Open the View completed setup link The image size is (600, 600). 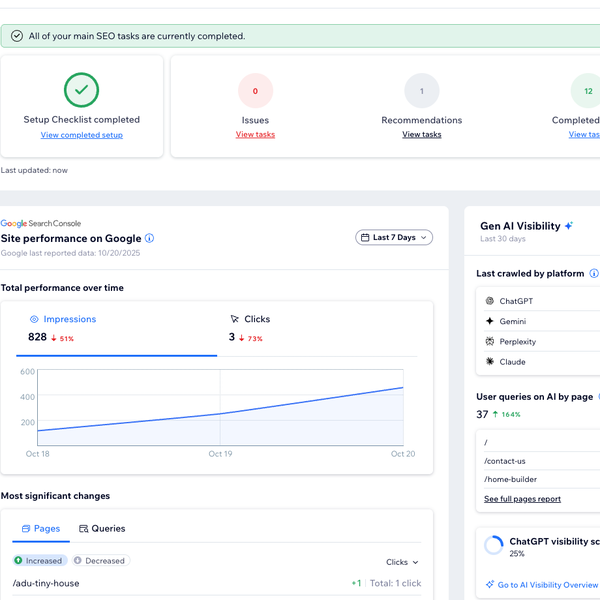click(x=82, y=135)
